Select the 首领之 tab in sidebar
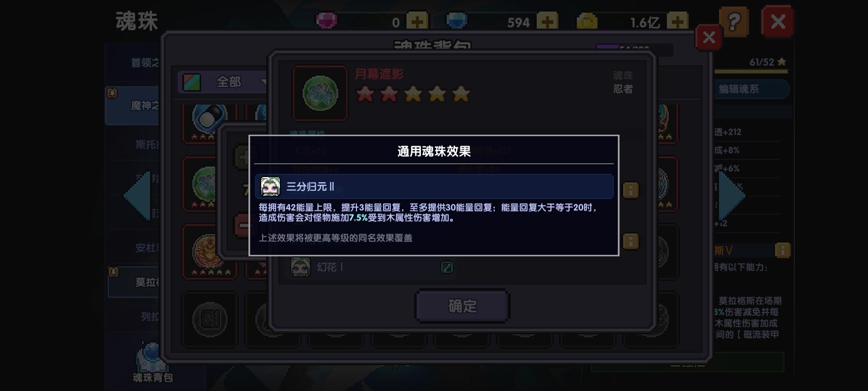The image size is (868, 391). [x=145, y=63]
